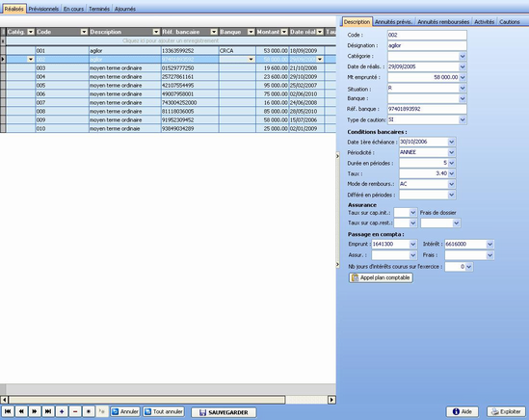Select row 005 moyen terme ordinaire
Viewport: 529px width, 420px height.
(169, 86)
